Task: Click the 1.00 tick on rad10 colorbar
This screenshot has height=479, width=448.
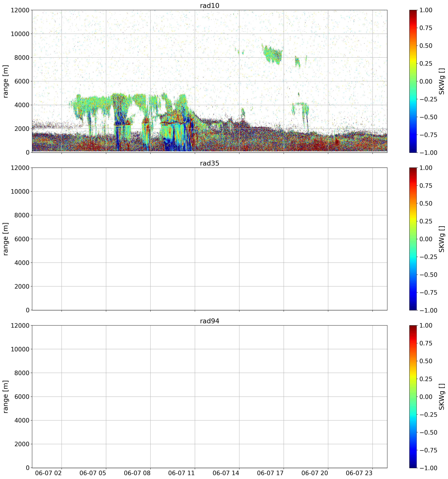Action: coord(426,10)
